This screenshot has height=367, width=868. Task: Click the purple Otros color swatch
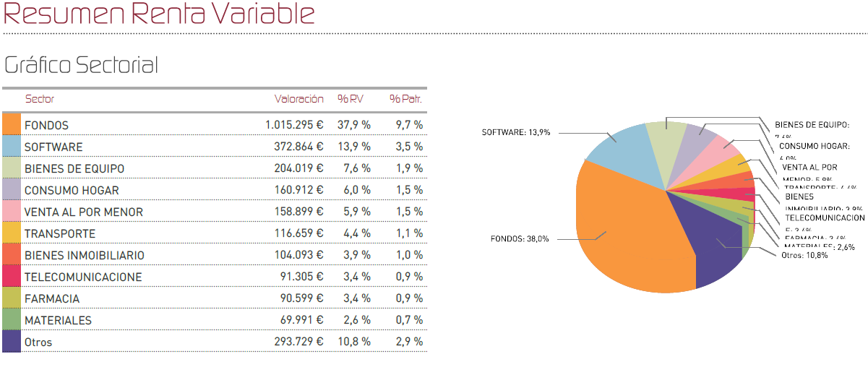click(12, 342)
